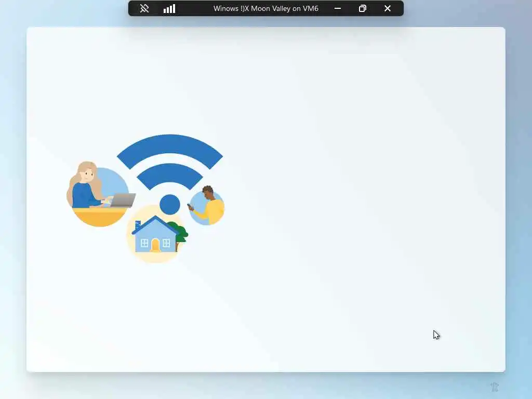Close the VM6 connection bar
The image size is (532, 399).
388,8
